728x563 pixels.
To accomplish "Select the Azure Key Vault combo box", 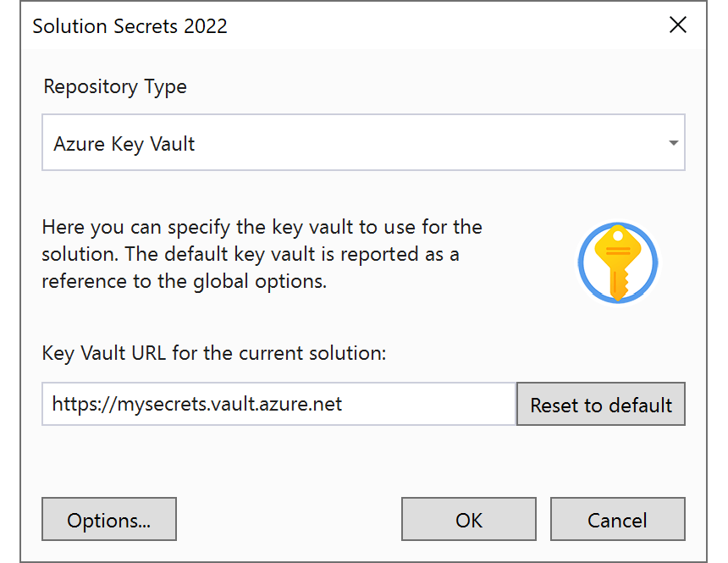I will pos(364,142).
